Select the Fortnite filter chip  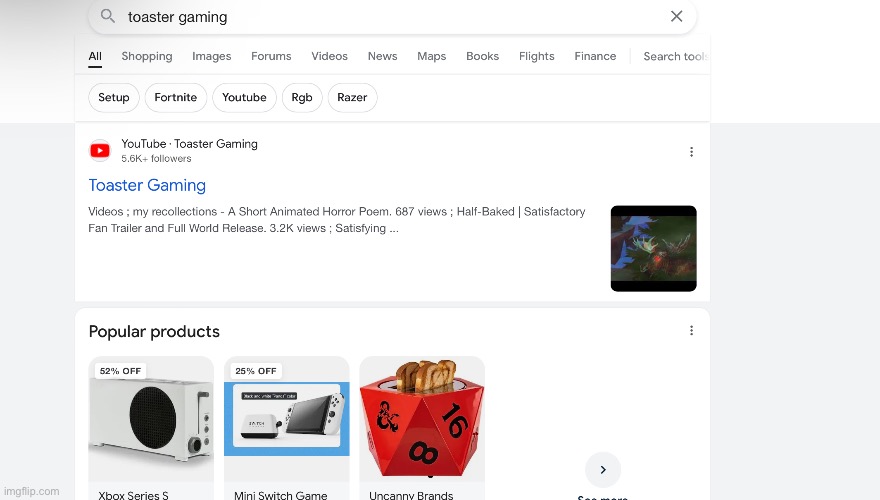tap(176, 97)
